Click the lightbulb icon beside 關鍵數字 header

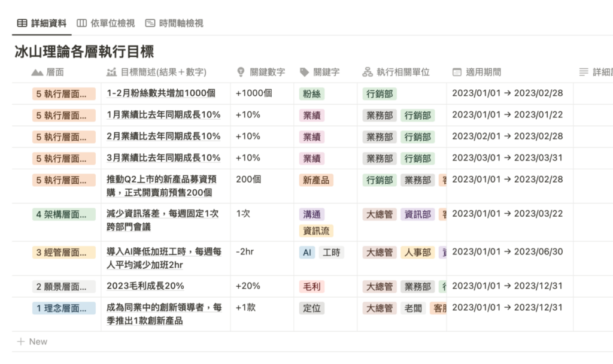(x=241, y=72)
